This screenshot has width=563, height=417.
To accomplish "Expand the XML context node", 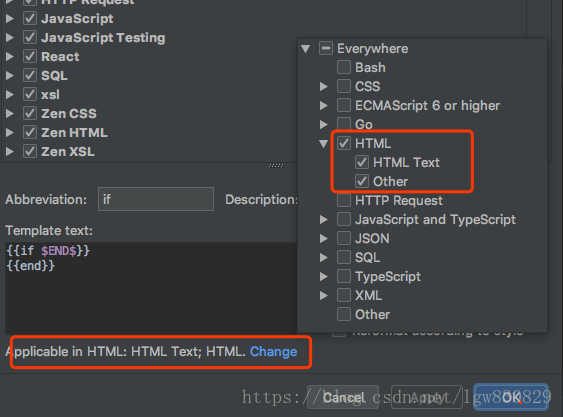I will coord(324,295).
